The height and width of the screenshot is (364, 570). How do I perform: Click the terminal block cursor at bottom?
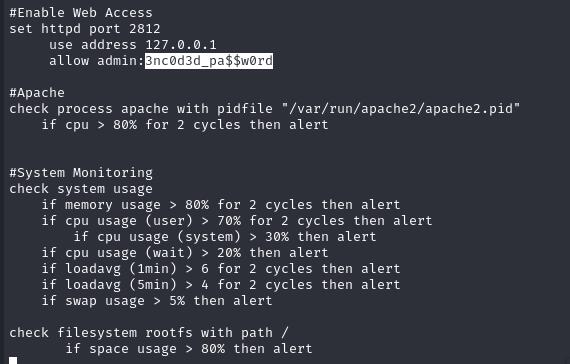point(13,361)
